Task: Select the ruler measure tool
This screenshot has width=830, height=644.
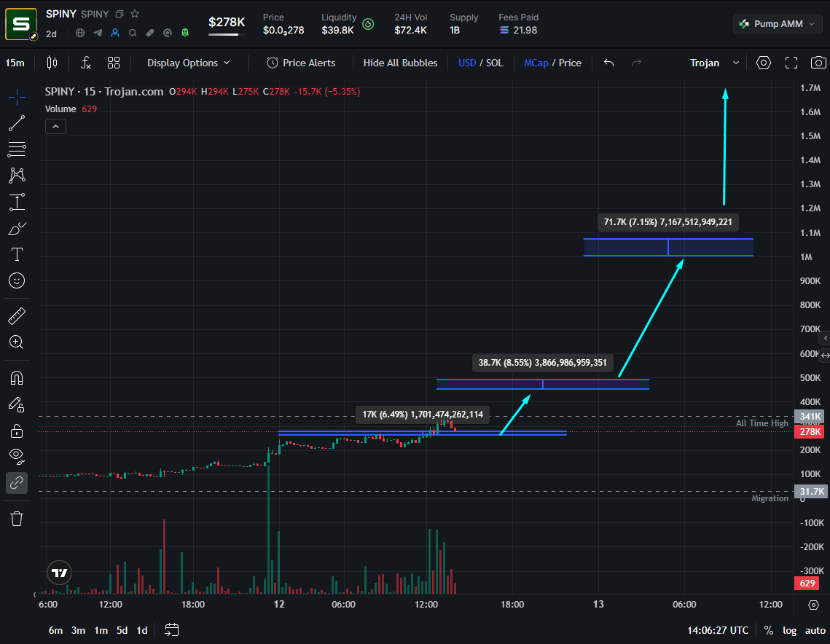Action: coord(17,316)
